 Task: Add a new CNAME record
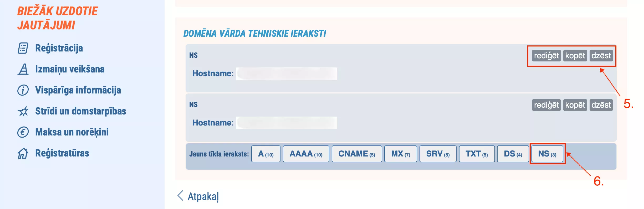click(x=356, y=154)
